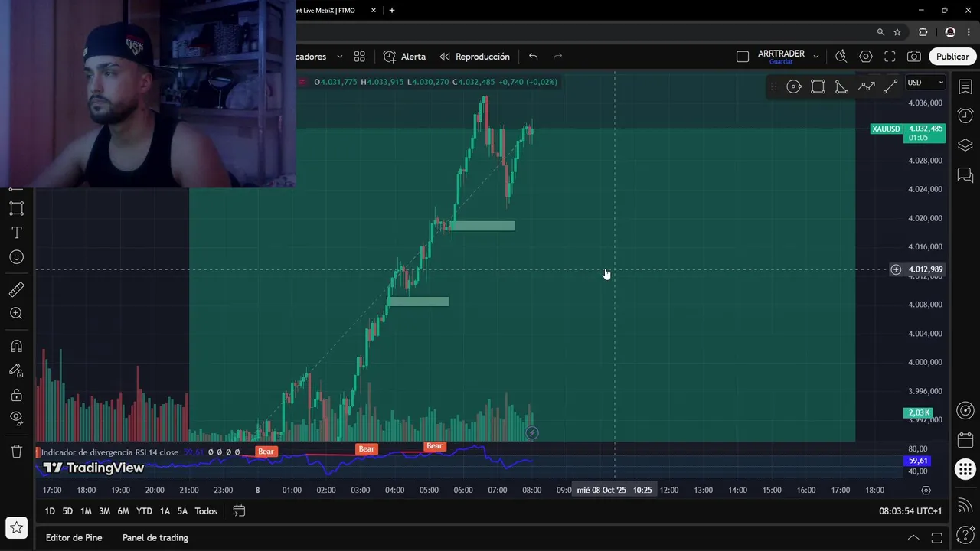Toggle lock all drawings
980x551 pixels.
click(16, 395)
